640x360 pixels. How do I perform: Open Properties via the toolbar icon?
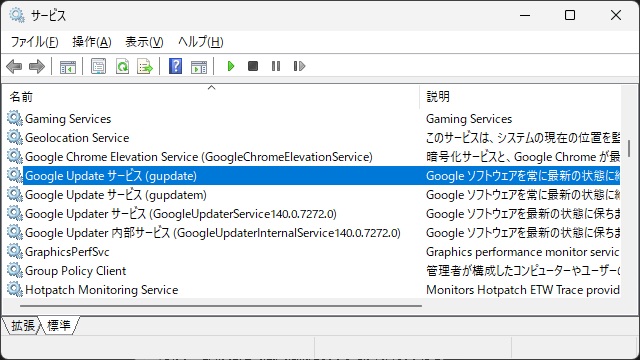click(x=98, y=66)
